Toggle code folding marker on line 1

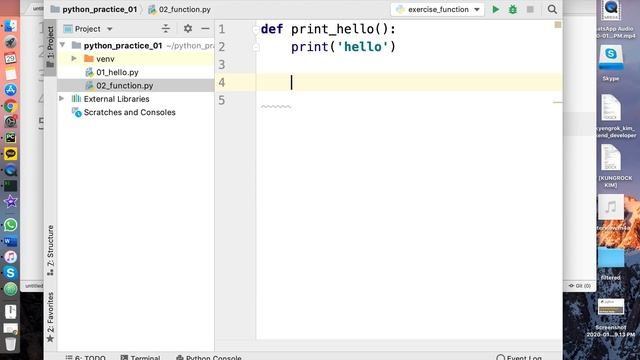(256, 29)
